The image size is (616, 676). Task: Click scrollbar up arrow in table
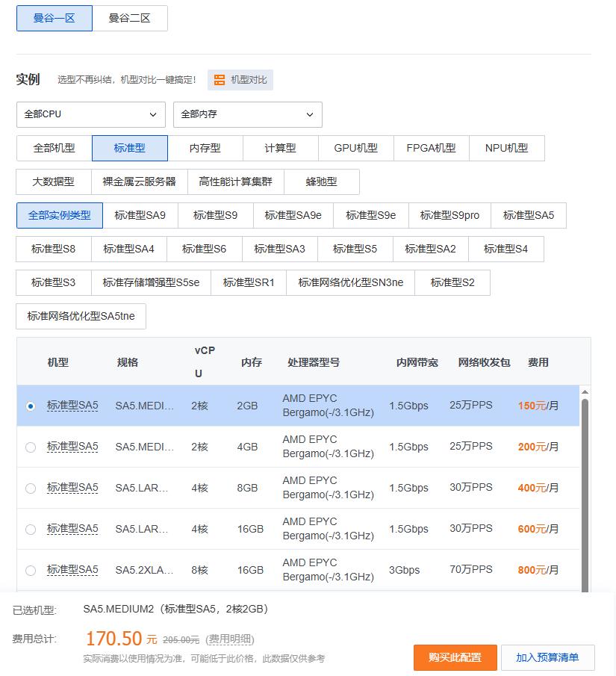(585, 392)
